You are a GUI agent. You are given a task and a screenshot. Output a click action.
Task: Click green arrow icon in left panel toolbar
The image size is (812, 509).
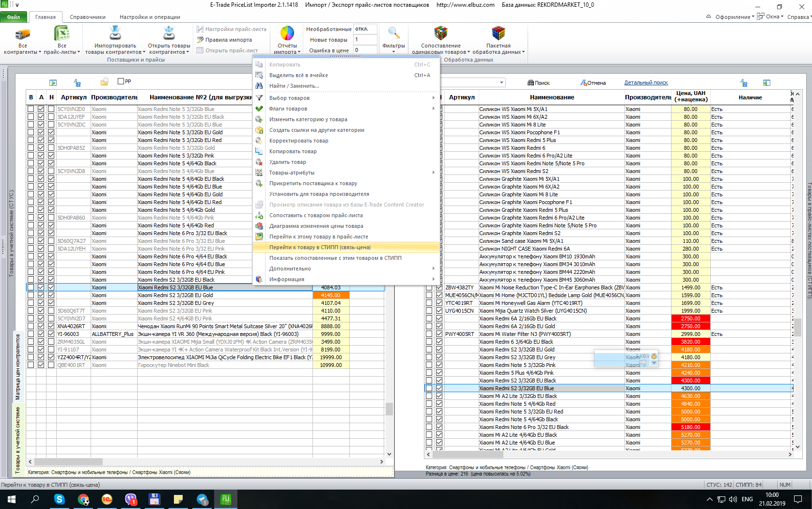[53, 83]
